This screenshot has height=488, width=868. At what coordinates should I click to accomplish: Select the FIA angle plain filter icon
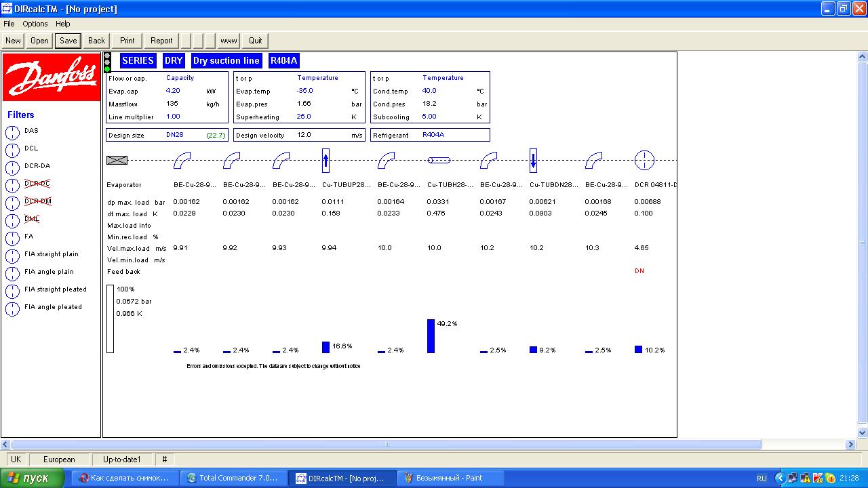click(x=13, y=272)
